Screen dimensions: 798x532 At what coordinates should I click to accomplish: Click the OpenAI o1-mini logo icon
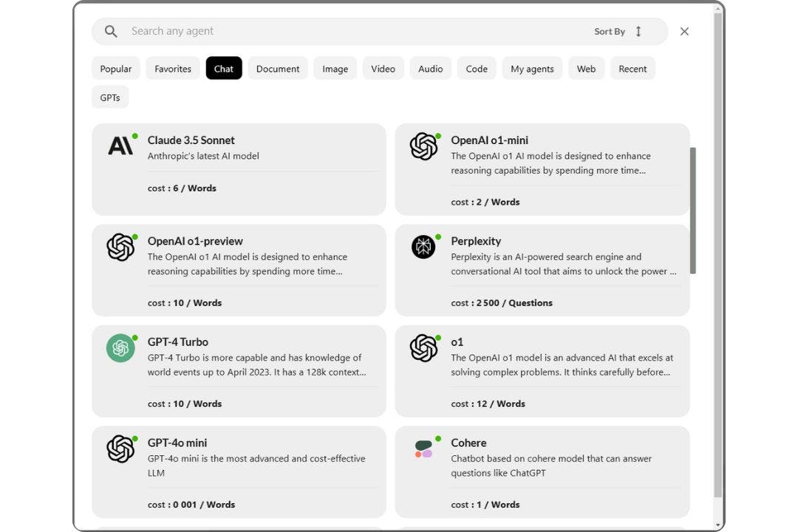pyautogui.click(x=423, y=146)
